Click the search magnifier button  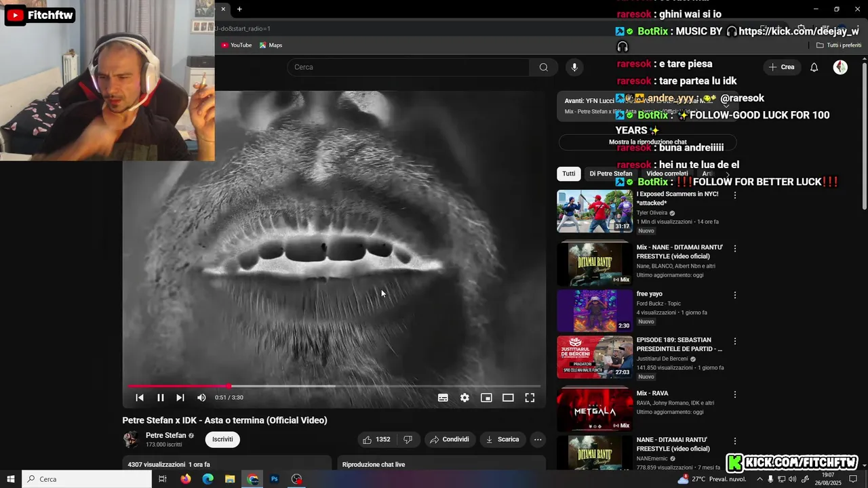click(x=544, y=67)
